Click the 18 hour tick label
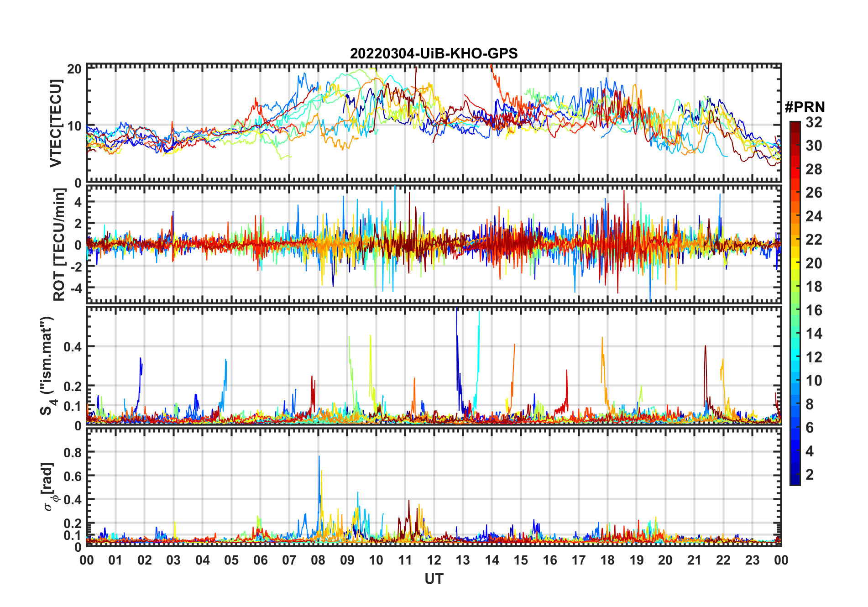 [x=607, y=560]
